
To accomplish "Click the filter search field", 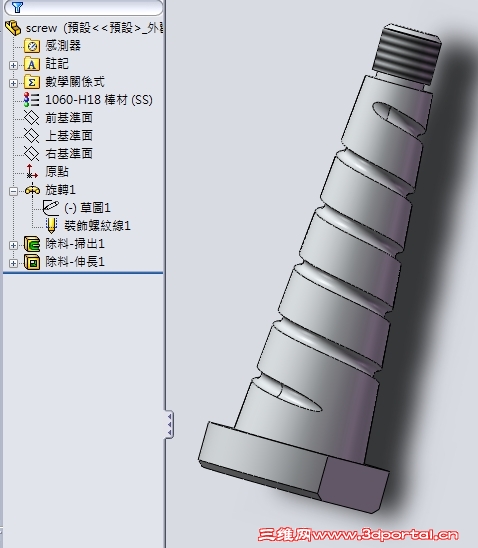I will pos(84,7).
